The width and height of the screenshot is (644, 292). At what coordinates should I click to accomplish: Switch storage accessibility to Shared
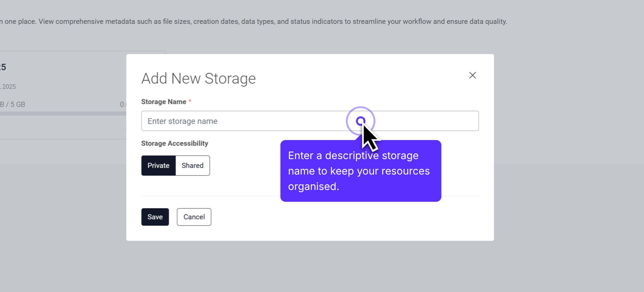pyautogui.click(x=193, y=165)
